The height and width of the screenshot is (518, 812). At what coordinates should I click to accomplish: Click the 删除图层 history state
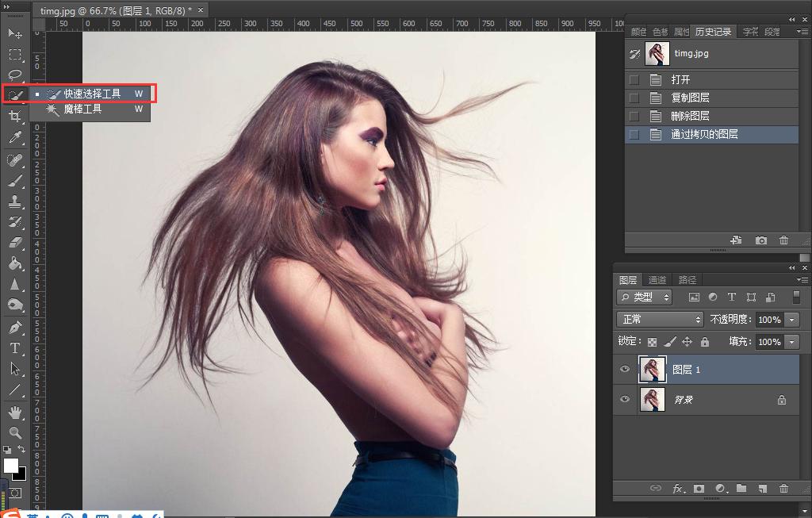tap(690, 116)
